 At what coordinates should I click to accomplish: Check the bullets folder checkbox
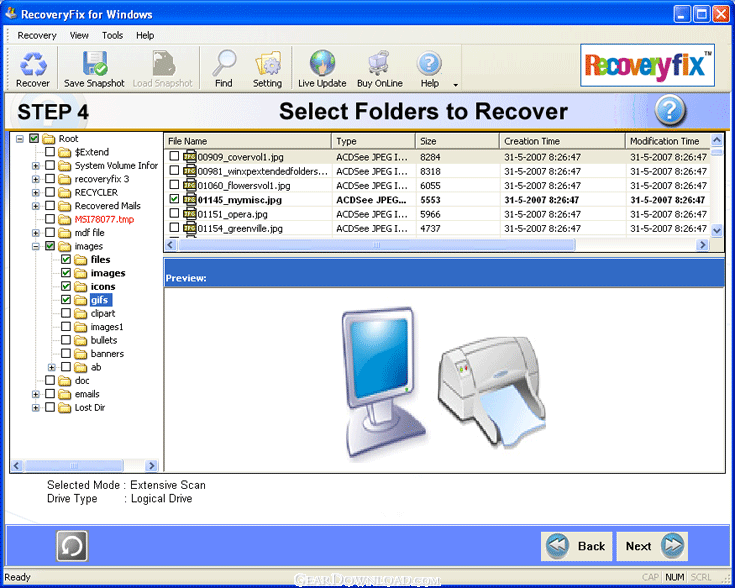pos(66,340)
